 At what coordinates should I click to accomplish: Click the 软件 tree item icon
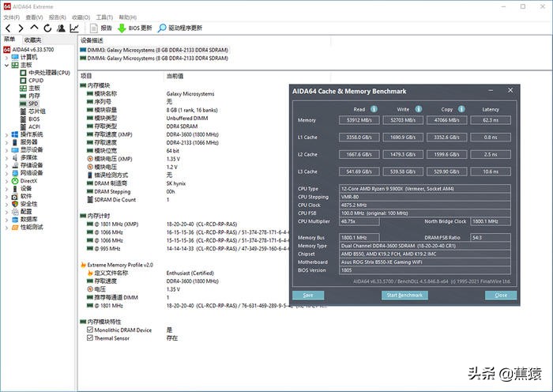(15, 197)
